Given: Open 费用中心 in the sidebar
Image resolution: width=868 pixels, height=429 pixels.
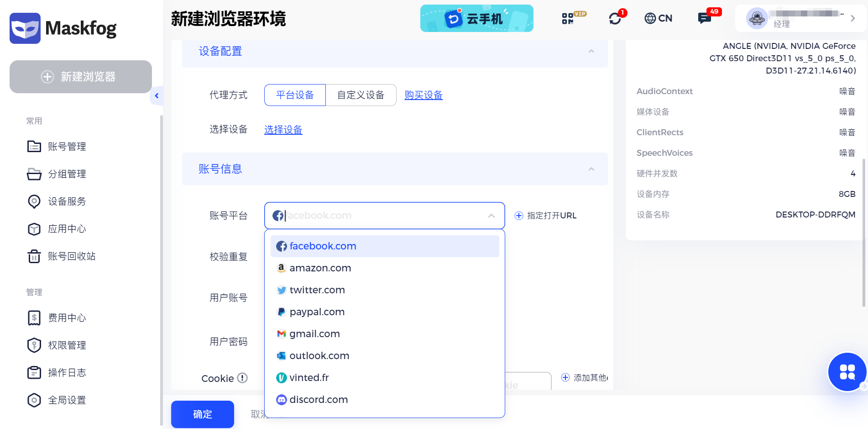Looking at the screenshot, I should (x=67, y=318).
